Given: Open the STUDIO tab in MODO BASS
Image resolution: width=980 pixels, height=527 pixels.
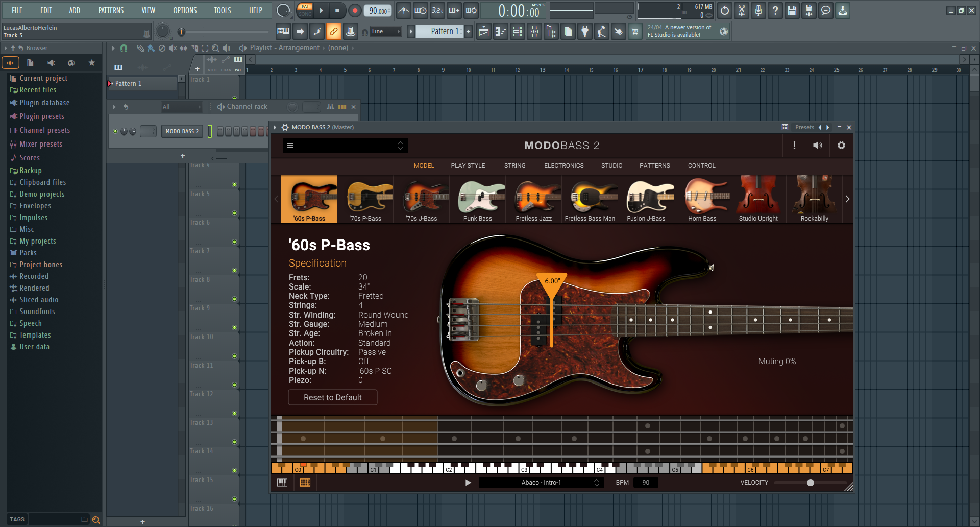Looking at the screenshot, I should coord(611,166).
